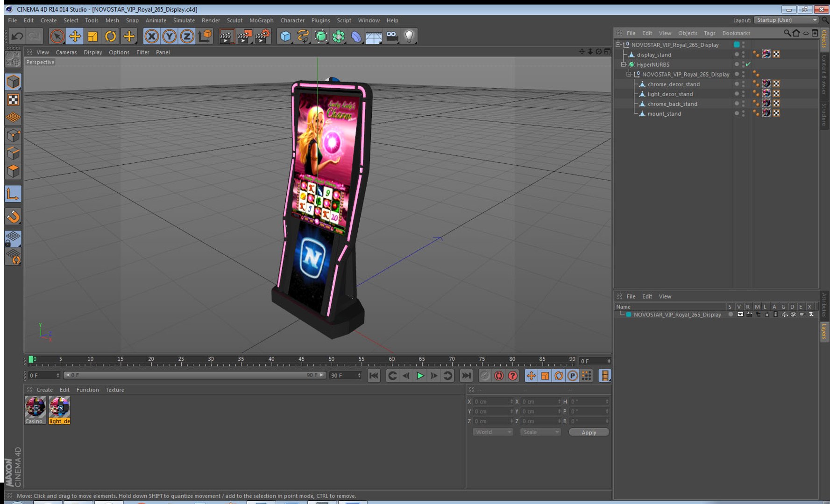Click the Undo arrow icon

17,36
